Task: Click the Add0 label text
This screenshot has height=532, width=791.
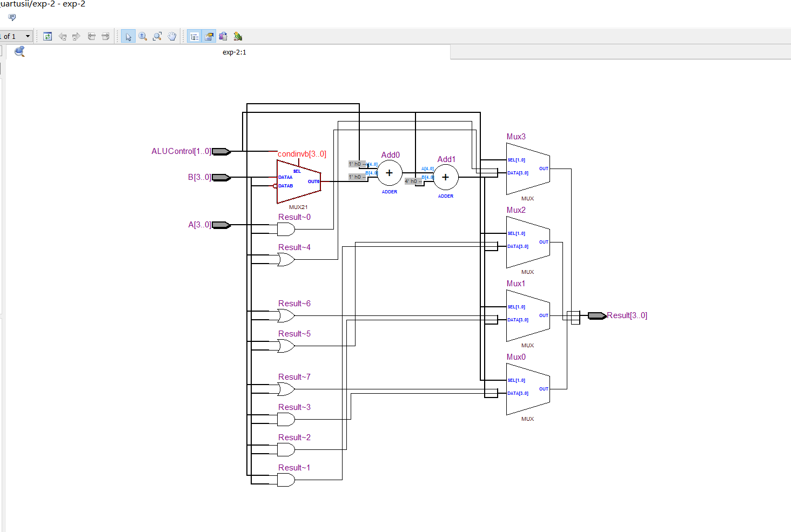Action: click(x=391, y=155)
